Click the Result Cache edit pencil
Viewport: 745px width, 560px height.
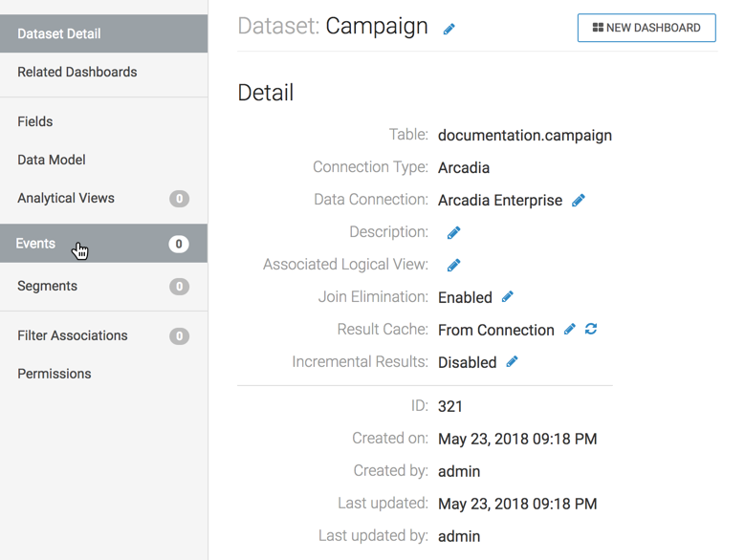coord(570,330)
